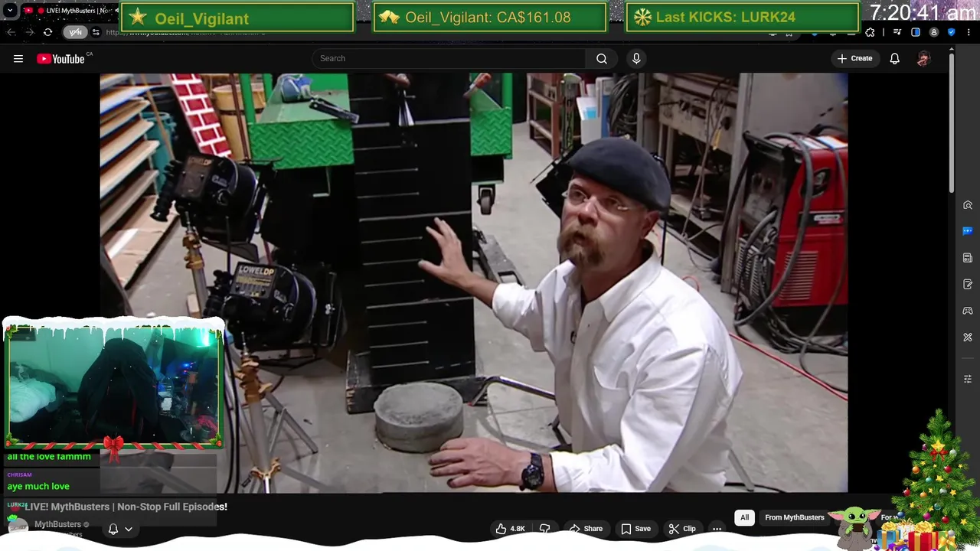Go forward in the browser

point(29,32)
